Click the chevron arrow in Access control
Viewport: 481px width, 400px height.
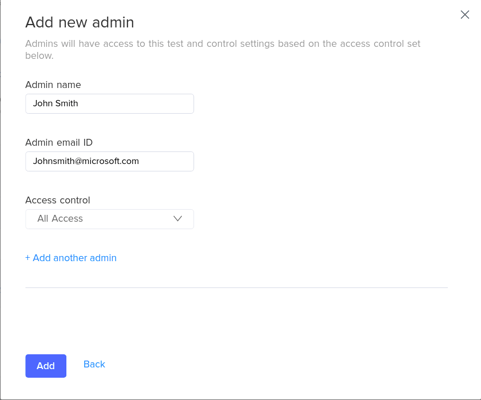178,219
